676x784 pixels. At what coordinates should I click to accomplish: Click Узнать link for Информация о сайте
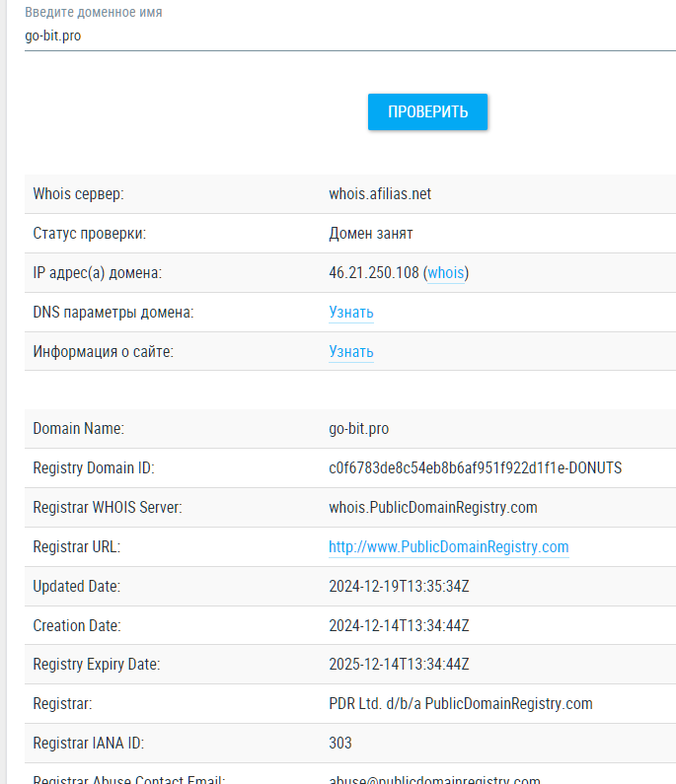click(350, 352)
